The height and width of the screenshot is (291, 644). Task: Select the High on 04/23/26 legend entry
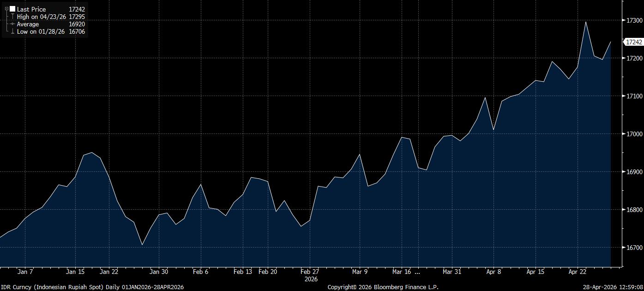click(41, 17)
